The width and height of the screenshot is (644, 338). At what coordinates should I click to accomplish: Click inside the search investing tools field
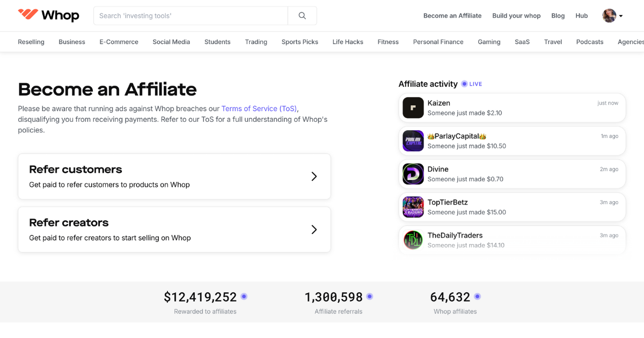(x=188, y=16)
